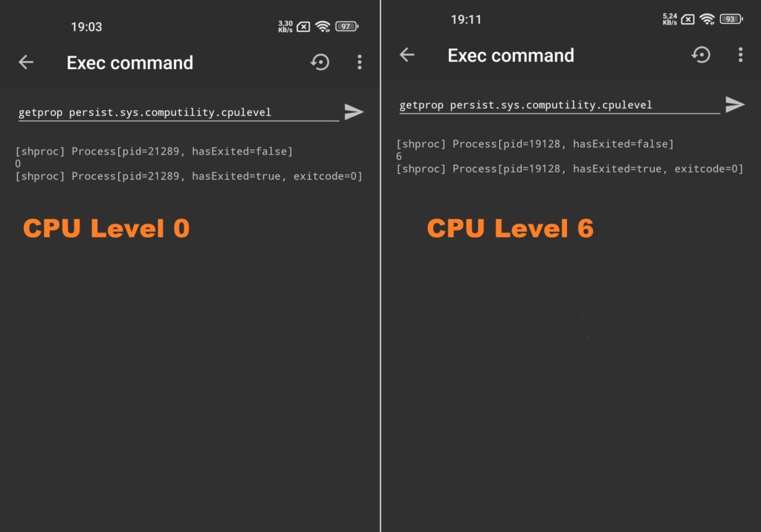Focus the command input field at 19:11

(559, 106)
